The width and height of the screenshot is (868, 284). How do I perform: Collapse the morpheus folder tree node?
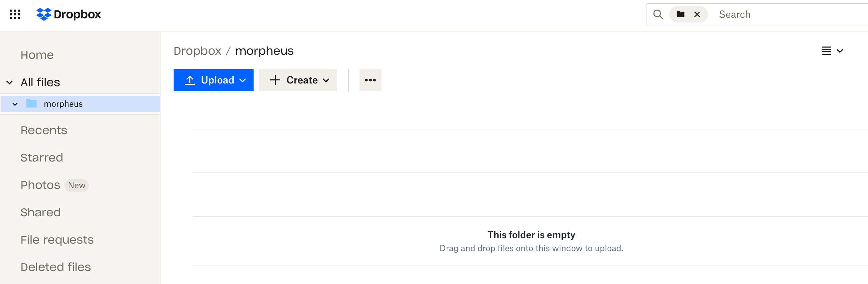click(15, 104)
